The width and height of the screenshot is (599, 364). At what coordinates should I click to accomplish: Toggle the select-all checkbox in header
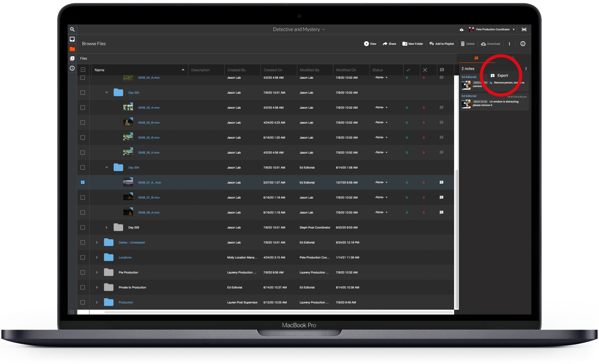(83, 70)
